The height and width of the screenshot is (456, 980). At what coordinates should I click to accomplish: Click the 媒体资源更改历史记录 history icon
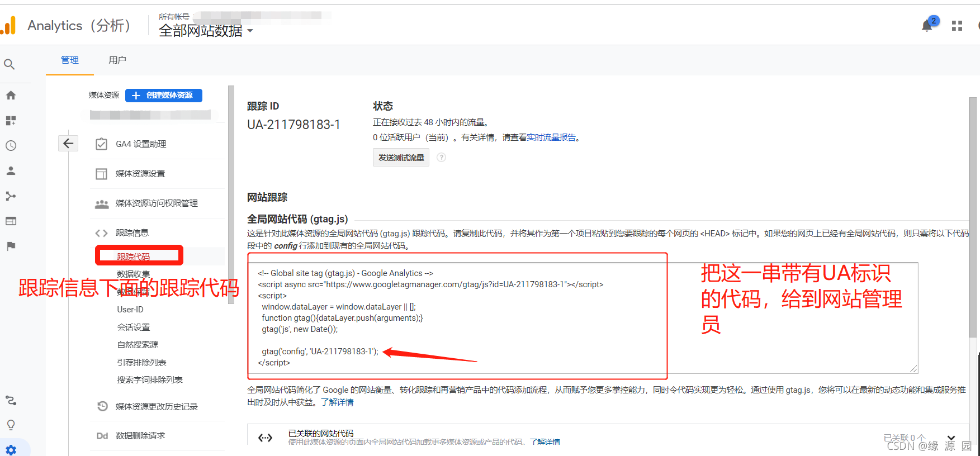click(x=102, y=406)
